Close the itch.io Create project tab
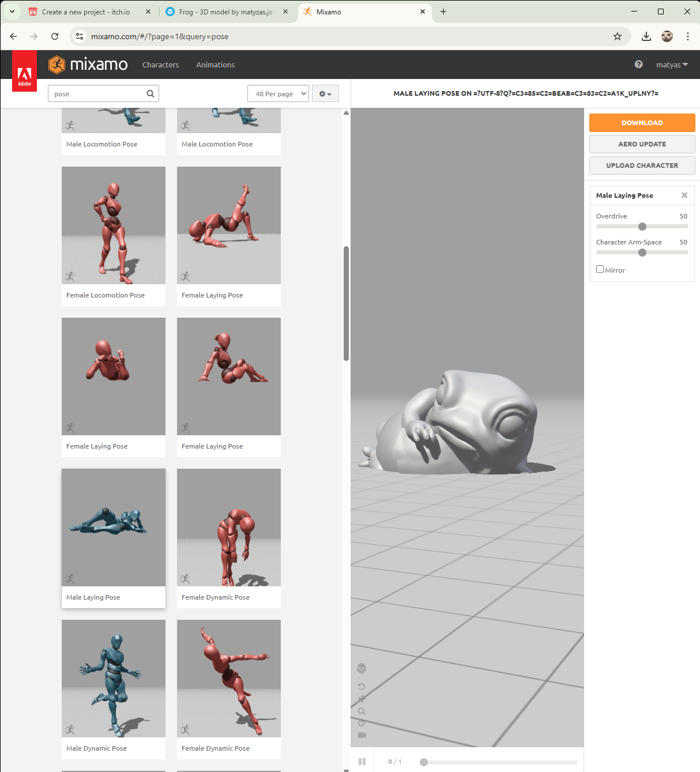The width and height of the screenshot is (700, 772). [148, 12]
